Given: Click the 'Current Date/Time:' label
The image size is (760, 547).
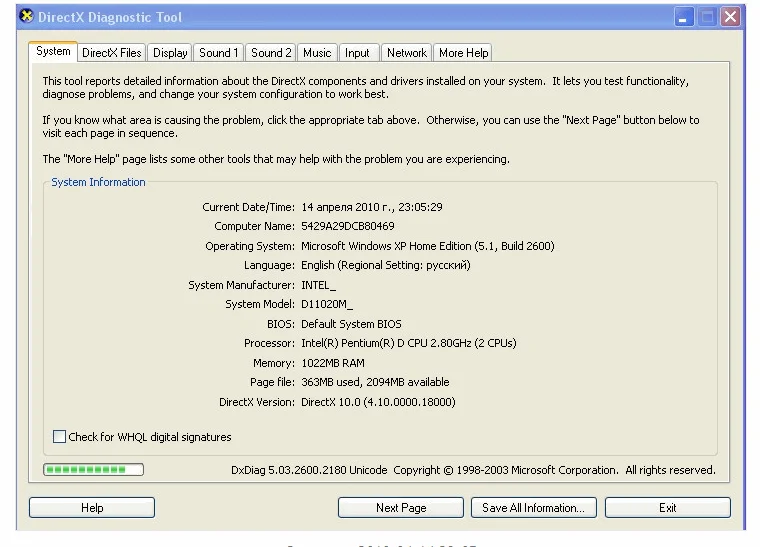Looking at the screenshot, I should click(x=248, y=207).
